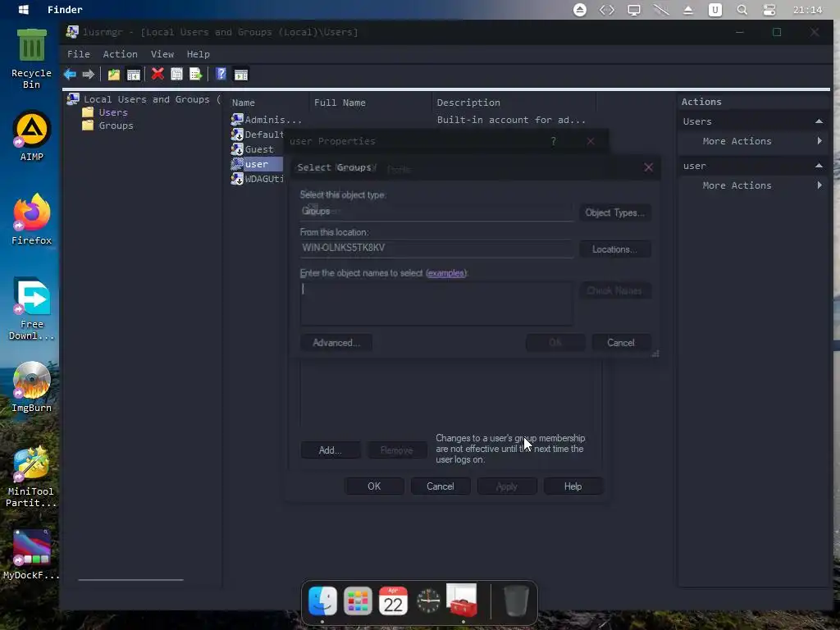Click the red toolbox icon in dock

(x=462, y=600)
